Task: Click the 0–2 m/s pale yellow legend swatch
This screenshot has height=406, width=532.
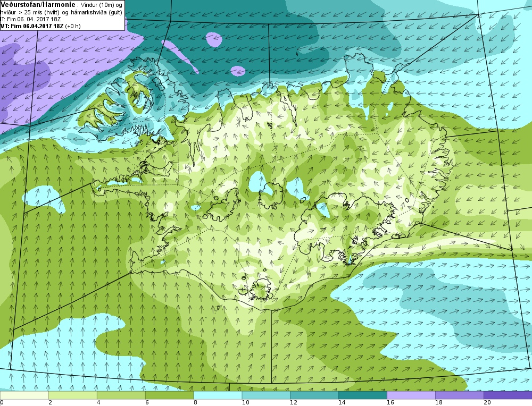Action: [x=24, y=395]
